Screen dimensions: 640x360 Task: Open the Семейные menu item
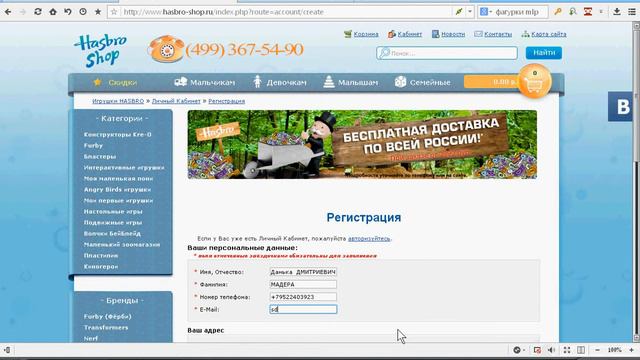(430, 82)
